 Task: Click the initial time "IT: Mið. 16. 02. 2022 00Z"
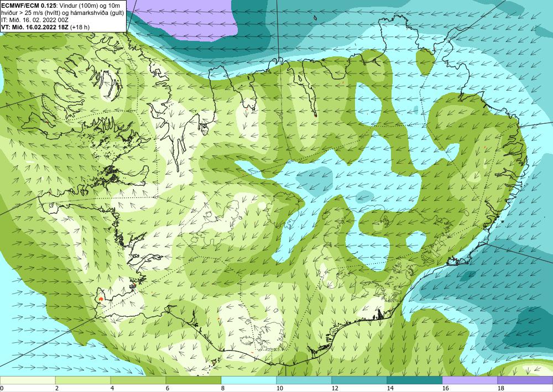click(x=35, y=20)
